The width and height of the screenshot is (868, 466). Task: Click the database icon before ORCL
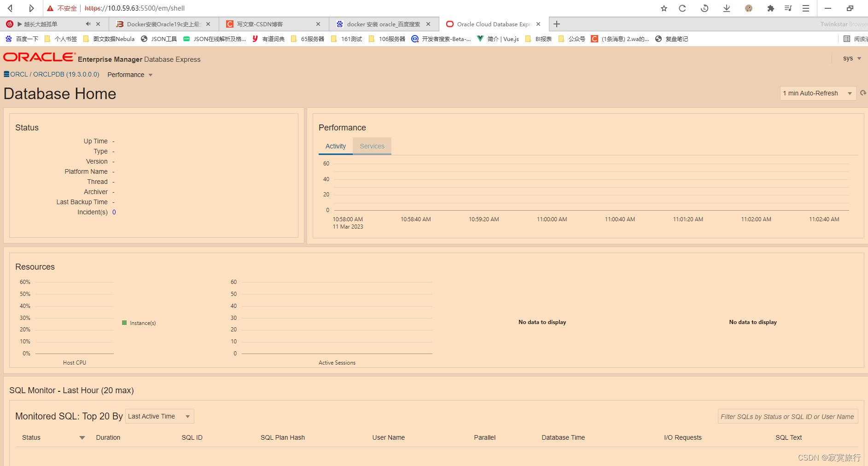pyautogui.click(x=6, y=74)
